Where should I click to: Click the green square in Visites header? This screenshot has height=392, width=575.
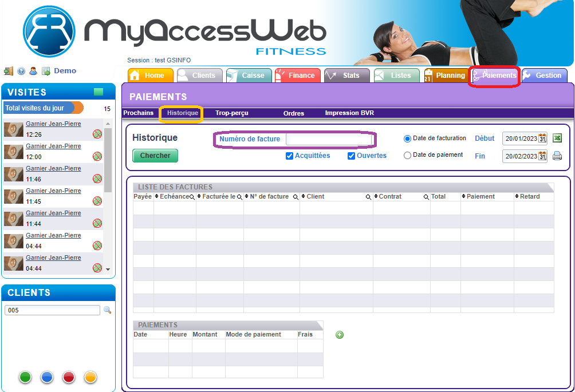pos(99,92)
